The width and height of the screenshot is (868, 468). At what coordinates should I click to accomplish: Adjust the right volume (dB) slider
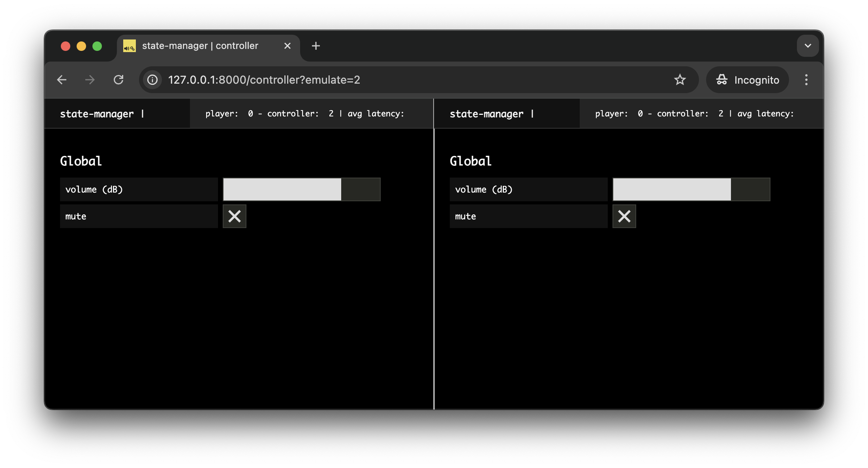[x=691, y=189]
